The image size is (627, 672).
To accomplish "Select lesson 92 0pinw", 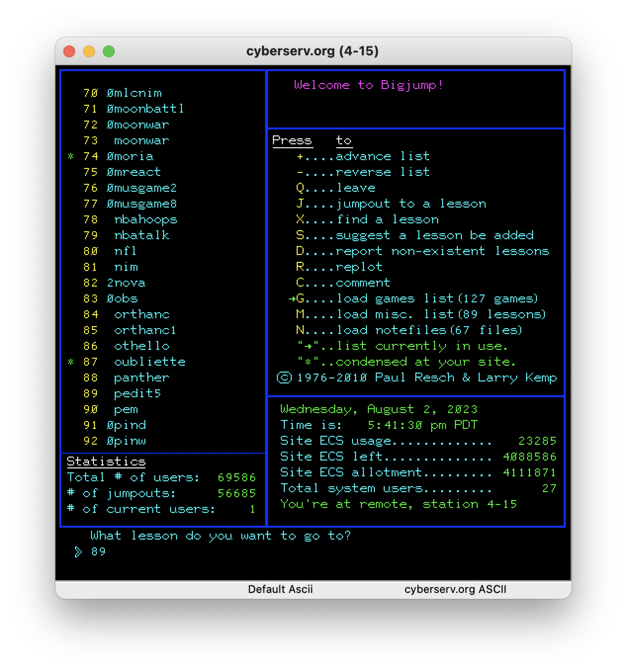I will 115,441.
